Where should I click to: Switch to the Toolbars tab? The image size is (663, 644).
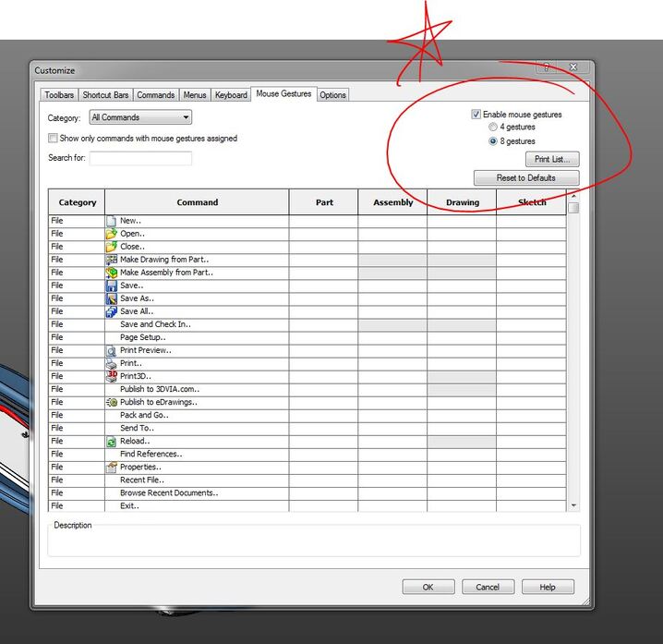coord(59,95)
